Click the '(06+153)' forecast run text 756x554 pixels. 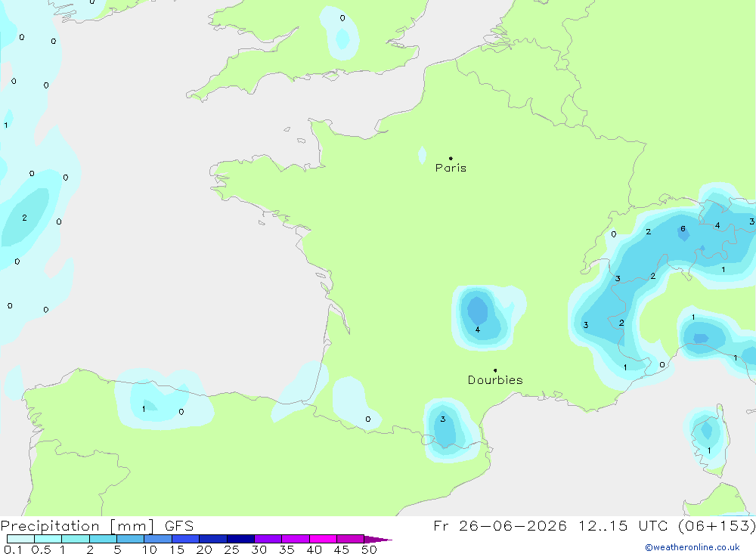coord(717,525)
